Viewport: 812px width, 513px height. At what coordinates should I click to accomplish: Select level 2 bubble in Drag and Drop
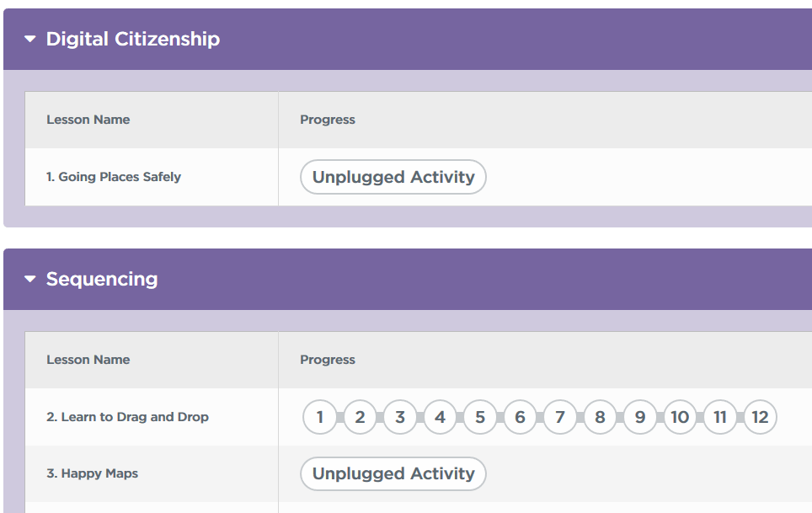(x=360, y=417)
